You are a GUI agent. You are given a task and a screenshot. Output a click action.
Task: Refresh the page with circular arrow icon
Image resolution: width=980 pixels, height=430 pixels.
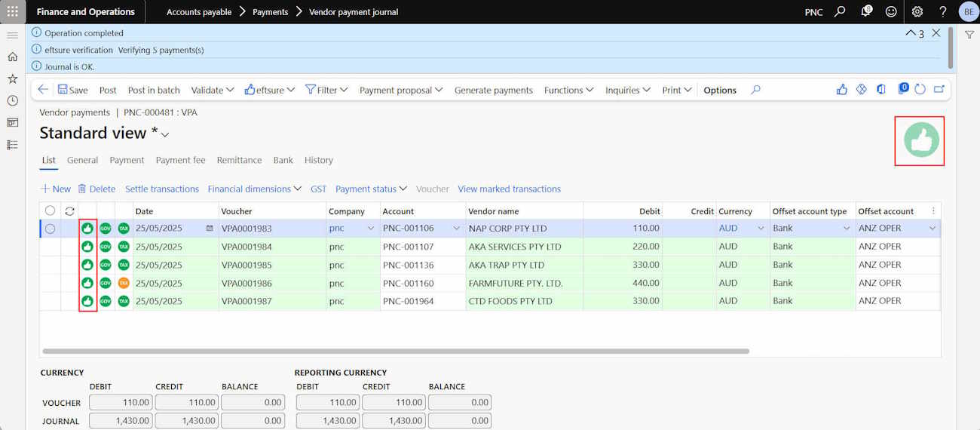click(x=920, y=90)
